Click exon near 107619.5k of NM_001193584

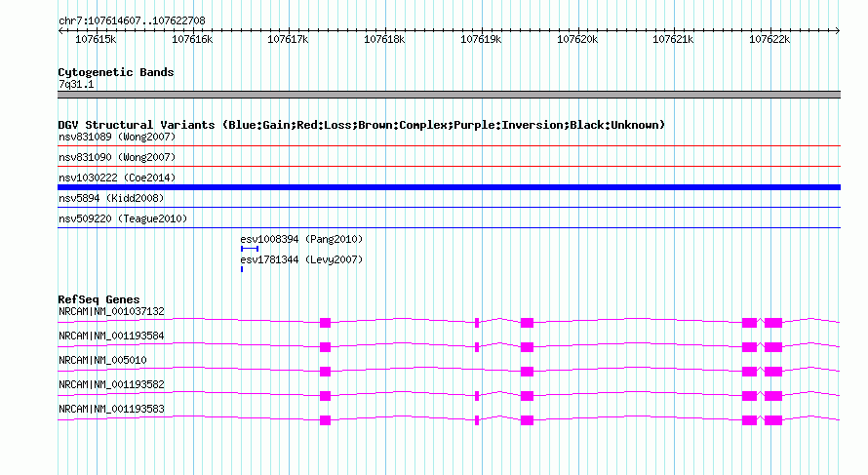(527, 347)
